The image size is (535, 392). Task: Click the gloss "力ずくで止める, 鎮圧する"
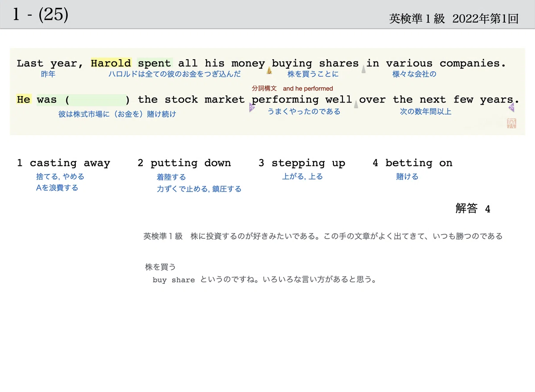199,189
